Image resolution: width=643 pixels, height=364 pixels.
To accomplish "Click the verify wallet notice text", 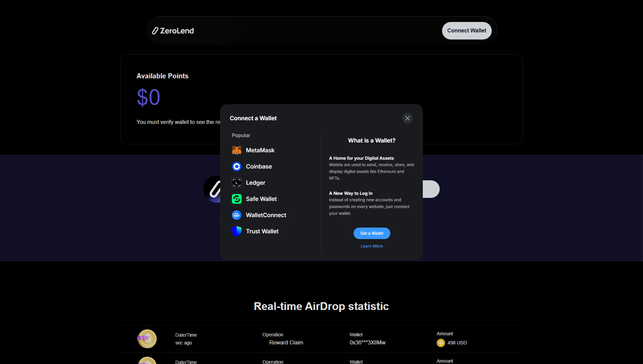I will point(178,122).
